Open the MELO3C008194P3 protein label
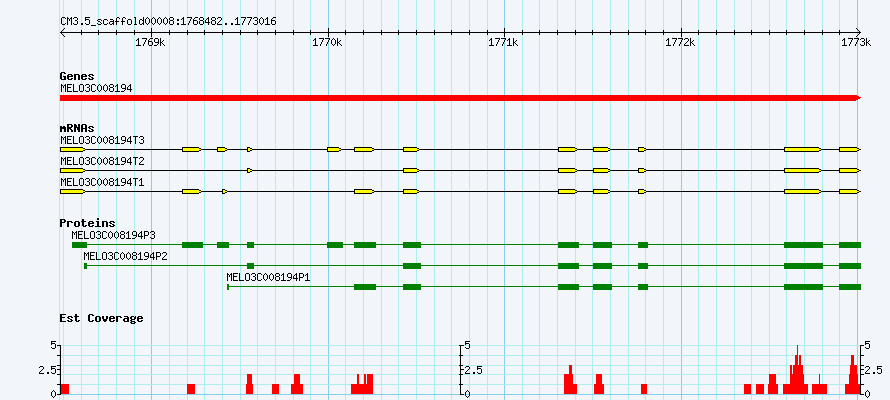The width and height of the screenshot is (890, 400). [x=114, y=235]
